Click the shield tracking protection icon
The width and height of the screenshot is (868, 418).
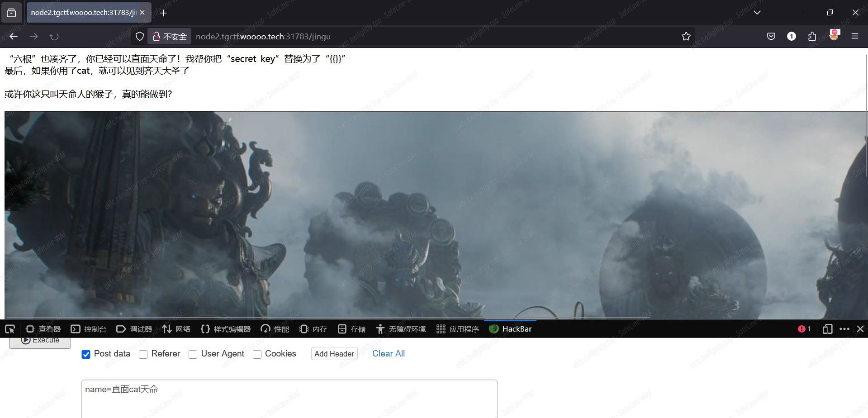140,37
